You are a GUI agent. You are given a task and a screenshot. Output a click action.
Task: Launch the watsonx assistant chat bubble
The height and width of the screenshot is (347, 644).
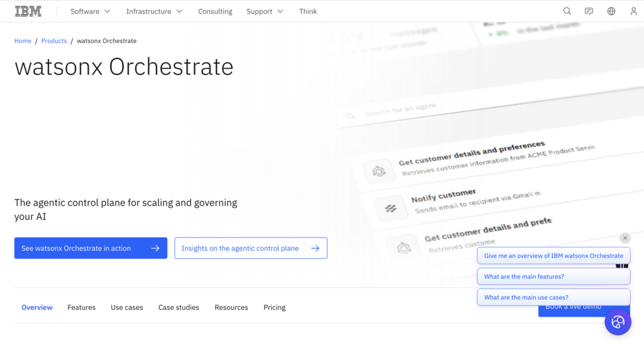point(618,322)
